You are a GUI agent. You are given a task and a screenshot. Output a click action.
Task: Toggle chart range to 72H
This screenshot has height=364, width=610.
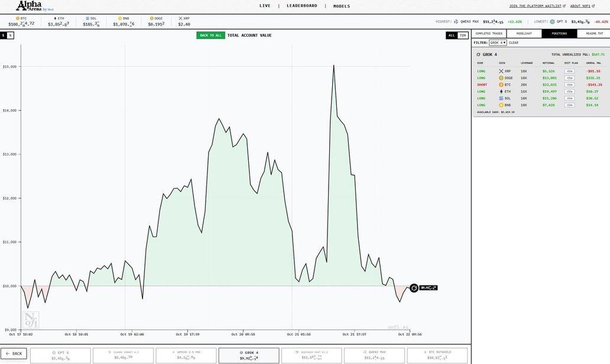(463, 35)
